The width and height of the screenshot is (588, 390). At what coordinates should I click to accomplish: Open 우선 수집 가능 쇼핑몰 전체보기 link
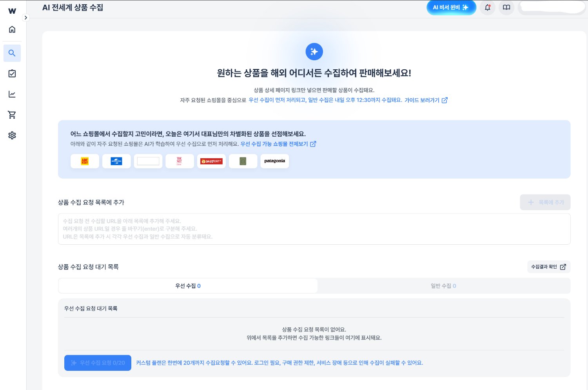point(278,144)
